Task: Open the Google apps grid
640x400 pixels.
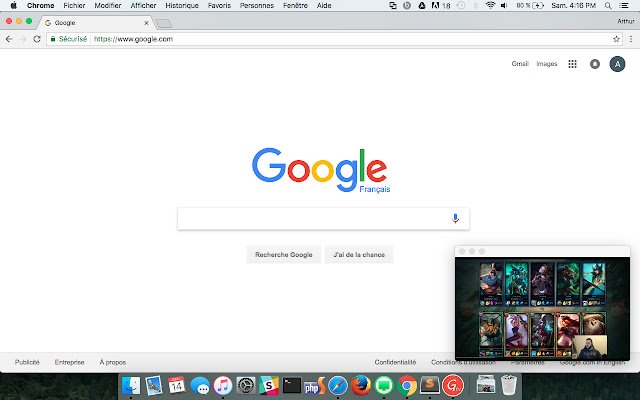Action: pos(572,64)
